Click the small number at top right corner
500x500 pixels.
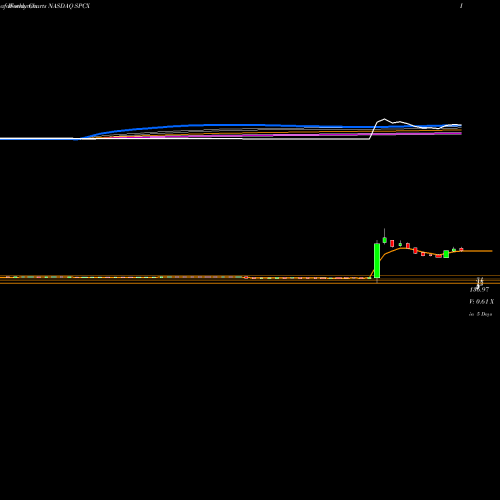[x=461, y=6]
